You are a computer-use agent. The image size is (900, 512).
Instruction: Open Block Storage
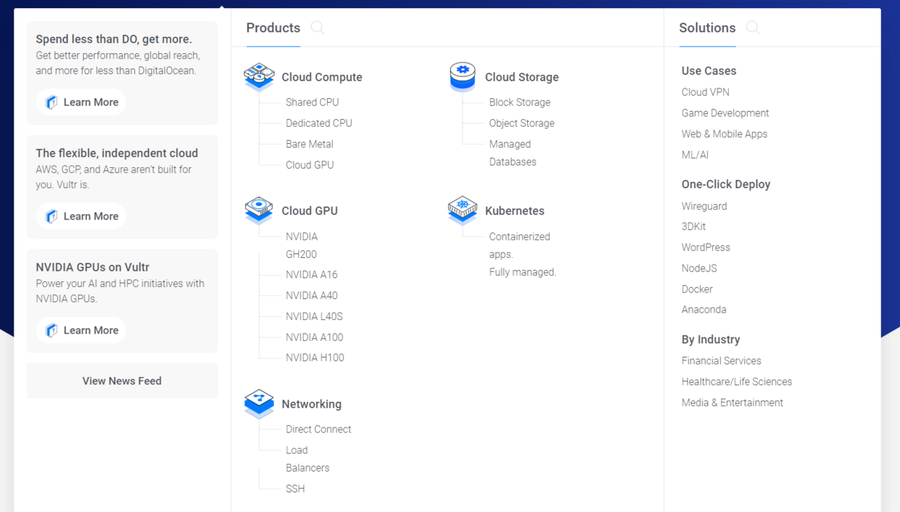pyautogui.click(x=520, y=102)
